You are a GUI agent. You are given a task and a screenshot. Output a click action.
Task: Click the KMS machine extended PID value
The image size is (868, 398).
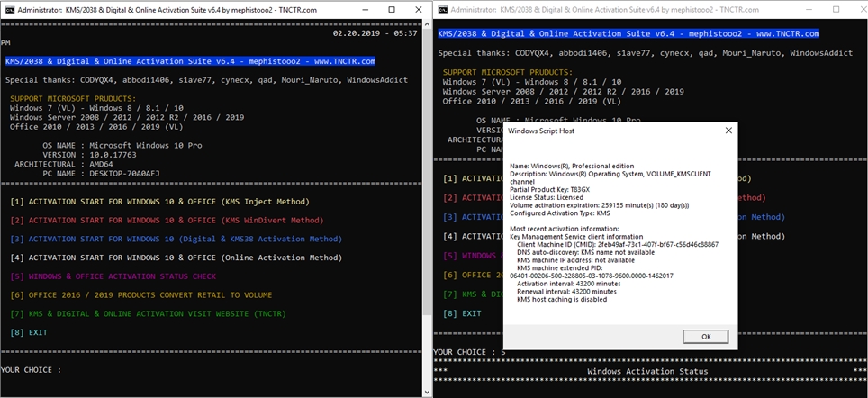tap(592, 276)
